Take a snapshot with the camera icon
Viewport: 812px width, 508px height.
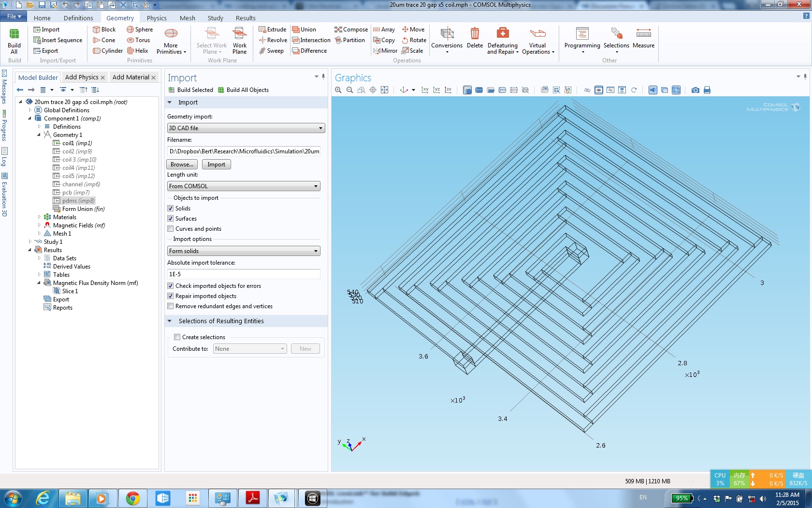[695, 90]
